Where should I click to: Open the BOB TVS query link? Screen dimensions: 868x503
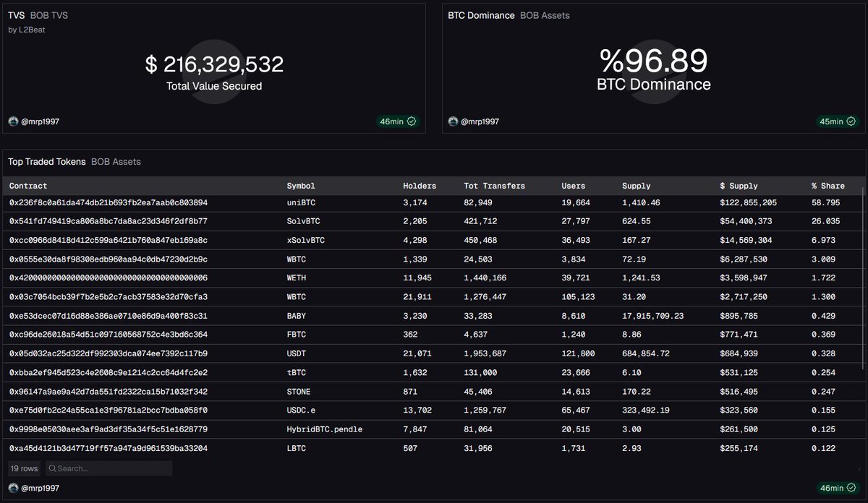coord(49,15)
